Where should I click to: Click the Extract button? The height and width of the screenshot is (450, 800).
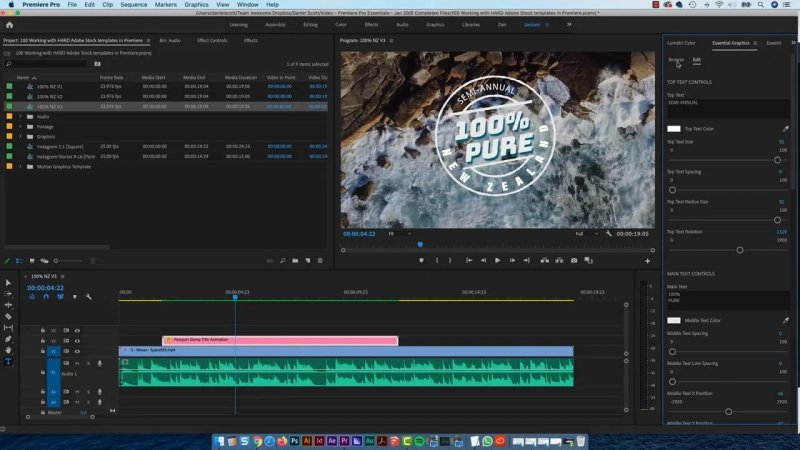coord(559,260)
